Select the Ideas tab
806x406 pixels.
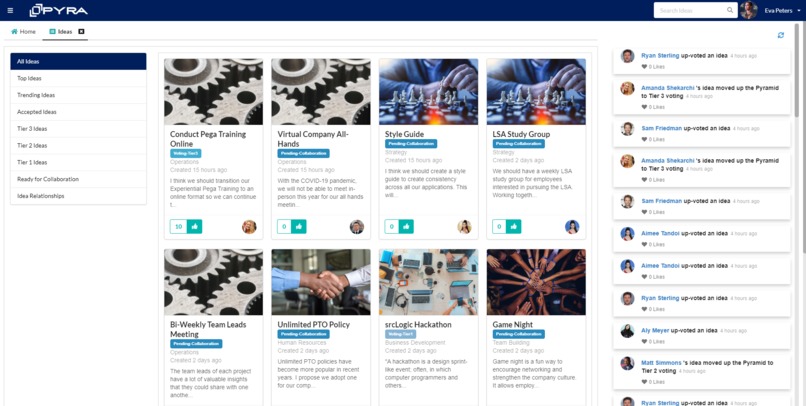(61, 31)
